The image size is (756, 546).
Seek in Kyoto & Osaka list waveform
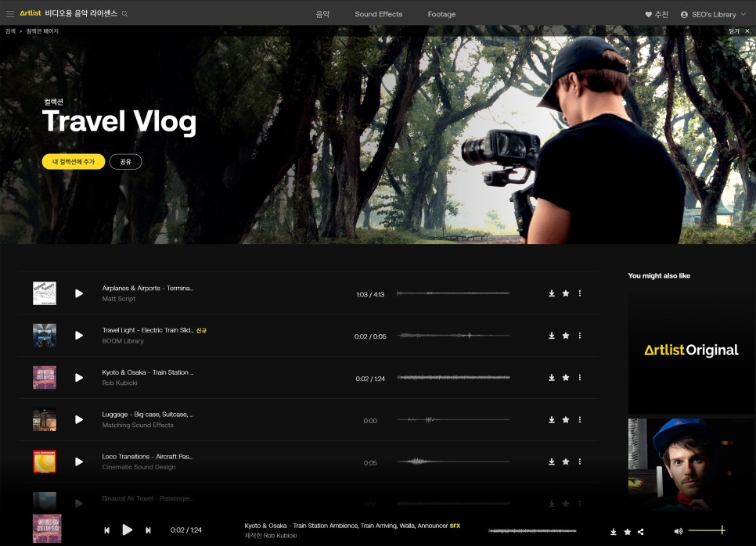[x=453, y=377]
